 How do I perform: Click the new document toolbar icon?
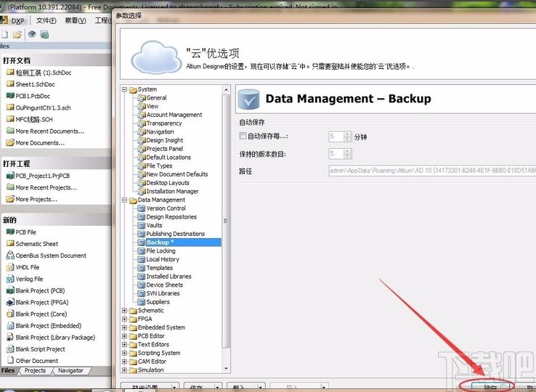pos(4,35)
